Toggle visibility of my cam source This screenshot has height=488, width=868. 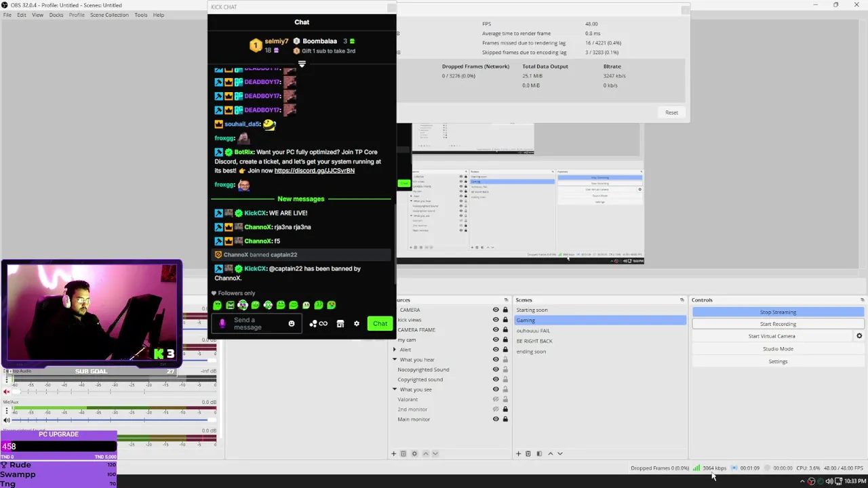(496, 340)
